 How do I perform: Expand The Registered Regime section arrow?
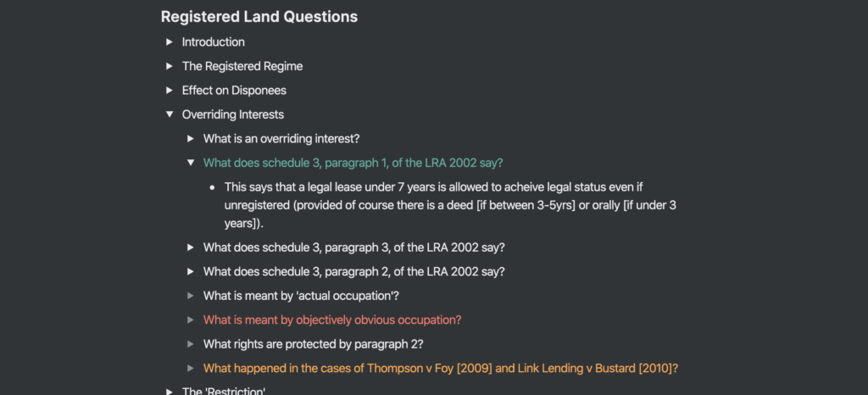pyautogui.click(x=170, y=66)
